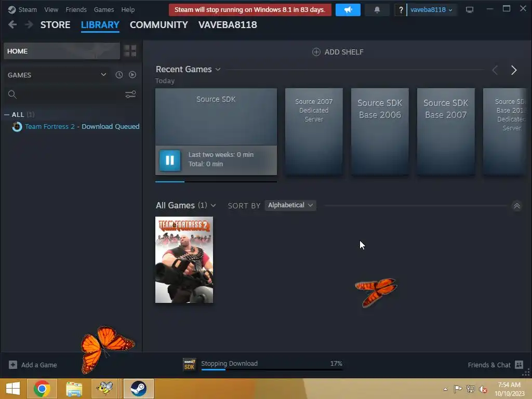
Task: Click the SDK download icon in bottom bar
Action: click(189, 365)
